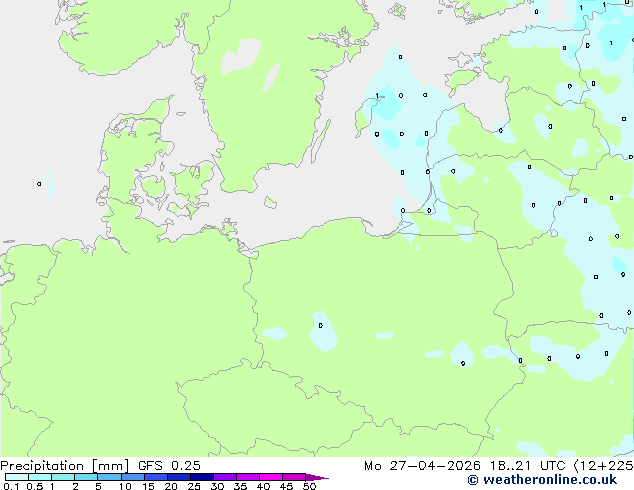The width and height of the screenshot is (634, 490).
Task: Click the "Precipitation [mm]" title text
Action: (64, 466)
